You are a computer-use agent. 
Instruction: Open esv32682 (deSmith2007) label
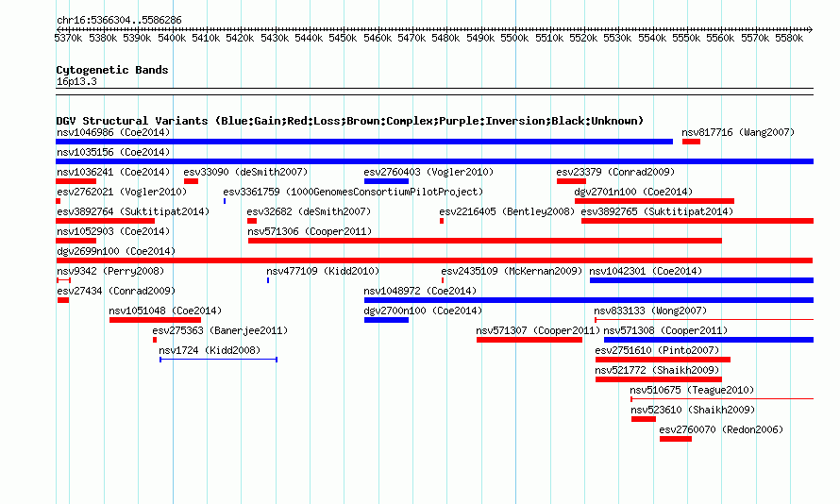pos(309,211)
